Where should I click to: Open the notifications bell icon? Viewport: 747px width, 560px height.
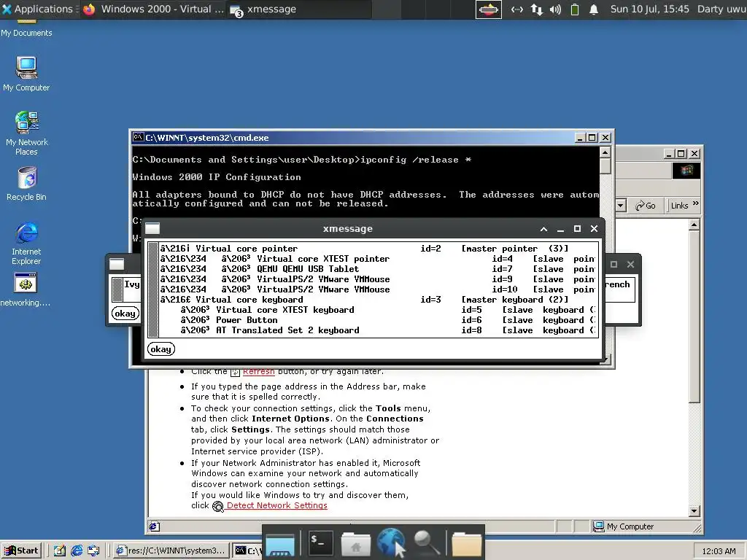pyautogui.click(x=594, y=9)
